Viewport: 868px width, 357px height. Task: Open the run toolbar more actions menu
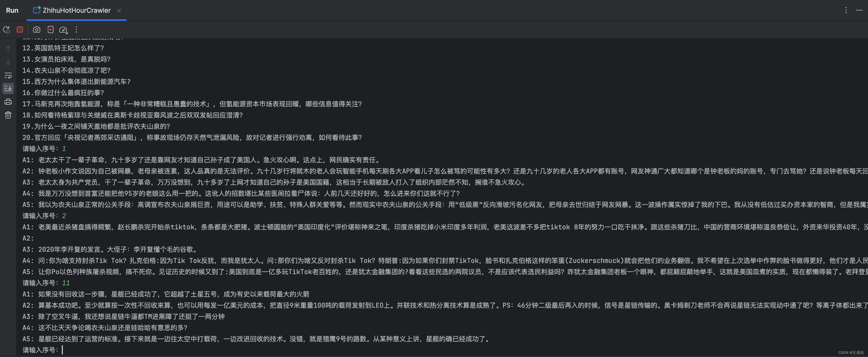coord(77,30)
